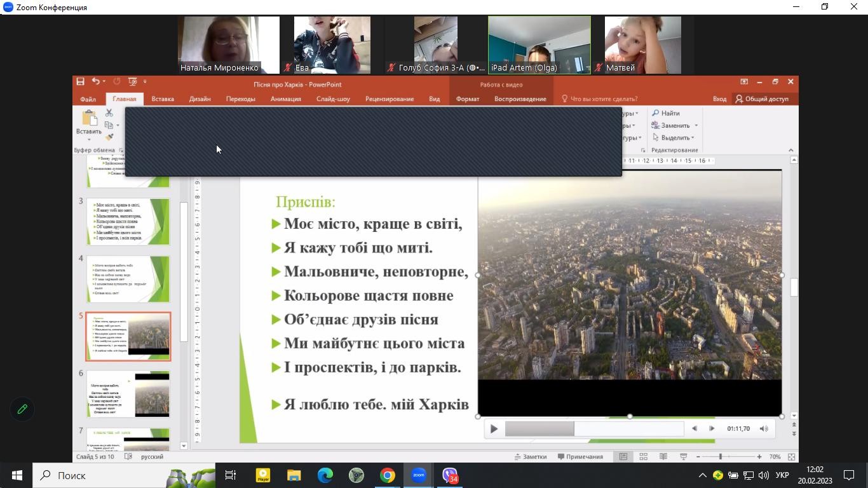This screenshot has width=868, height=488.
Task: Open the Формат video tools tab
Action: pos(468,99)
